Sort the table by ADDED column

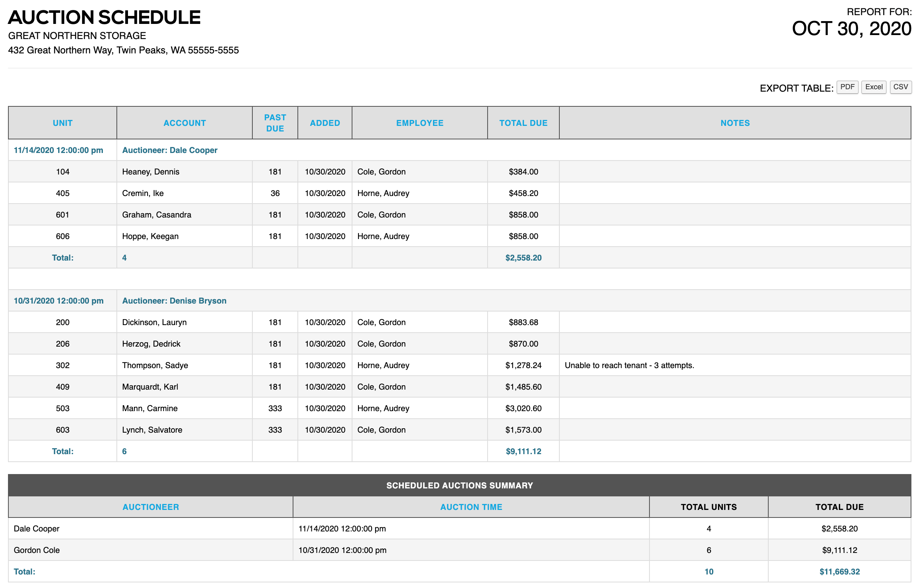click(x=325, y=123)
